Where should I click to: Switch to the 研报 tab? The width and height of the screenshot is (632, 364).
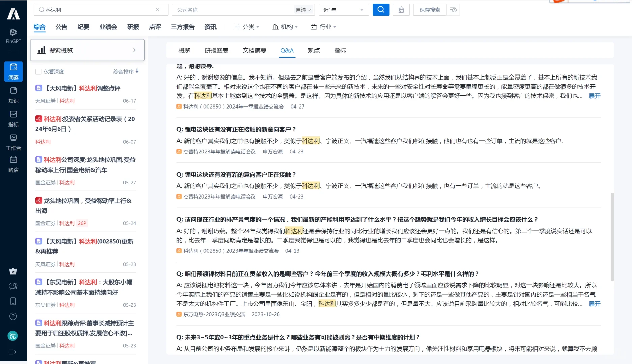click(x=133, y=27)
